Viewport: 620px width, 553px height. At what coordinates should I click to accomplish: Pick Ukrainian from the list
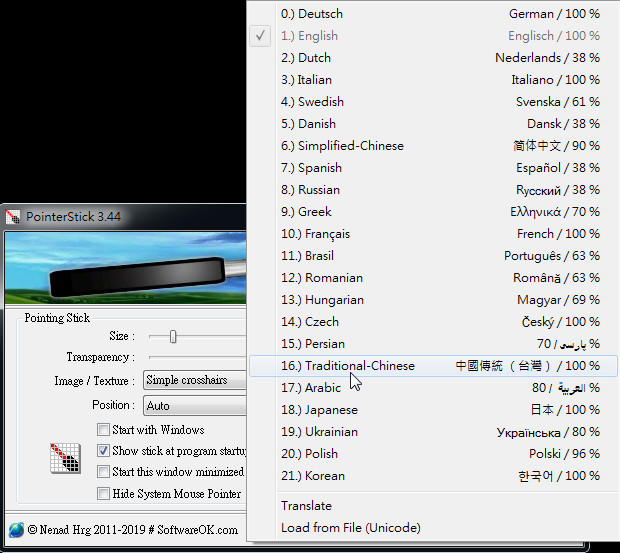click(x=433, y=432)
